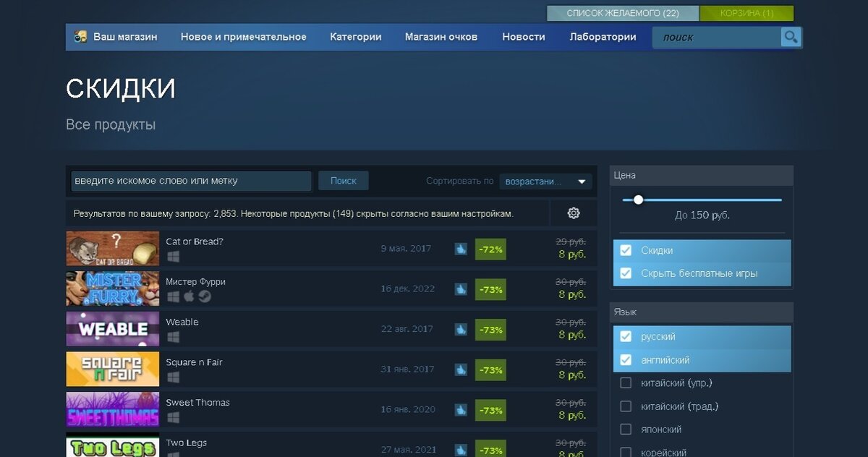Click Steam platform icon under Мистер Фурри
Screen dimensions: 868x457
(205, 296)
